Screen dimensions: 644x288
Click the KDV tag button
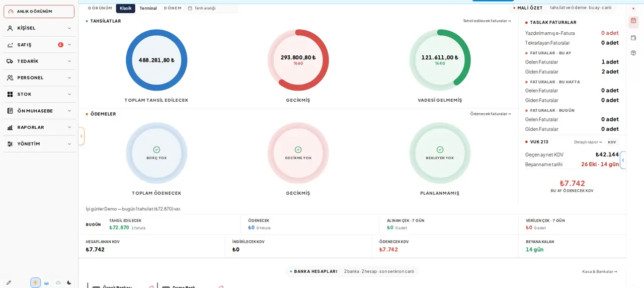point(612,142)
